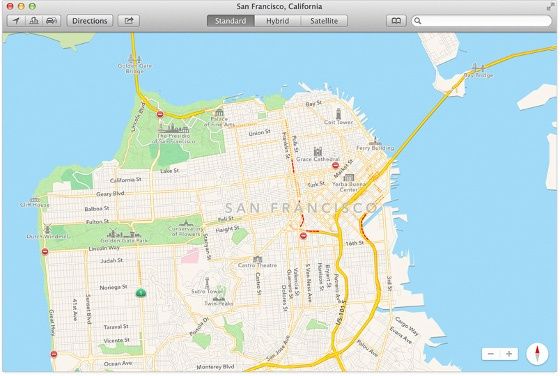Click the road closure icon near Lincoln Blvd
Viewport: 560px width, 376px height.
click(x=160, y=114)
